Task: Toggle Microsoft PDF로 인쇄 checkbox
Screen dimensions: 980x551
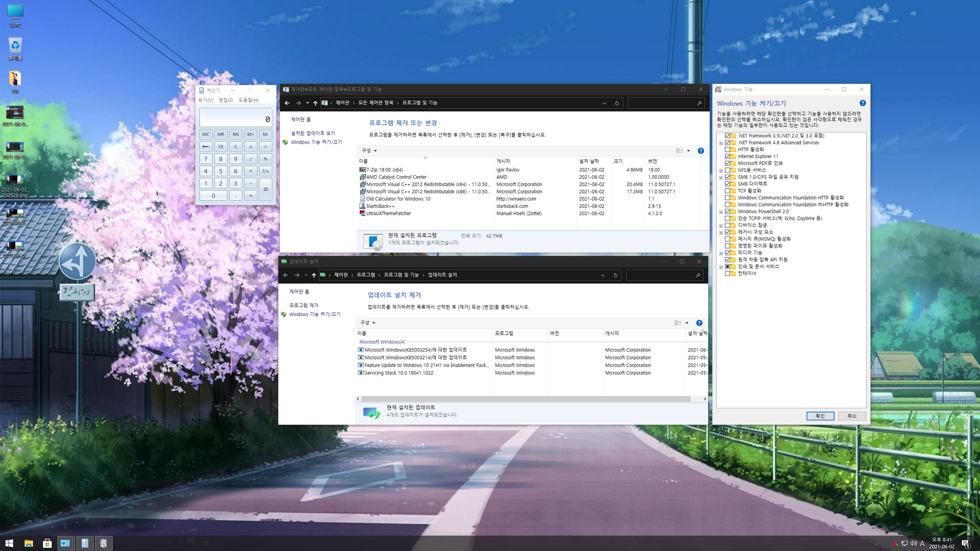Action: pos(727,163)
